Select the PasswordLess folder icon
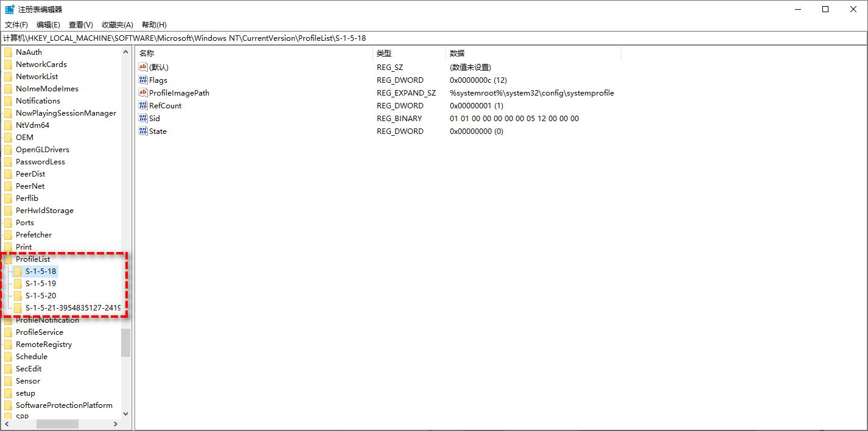Image resolution: width=868 pixels, height=431 pixels. (8, 162)
